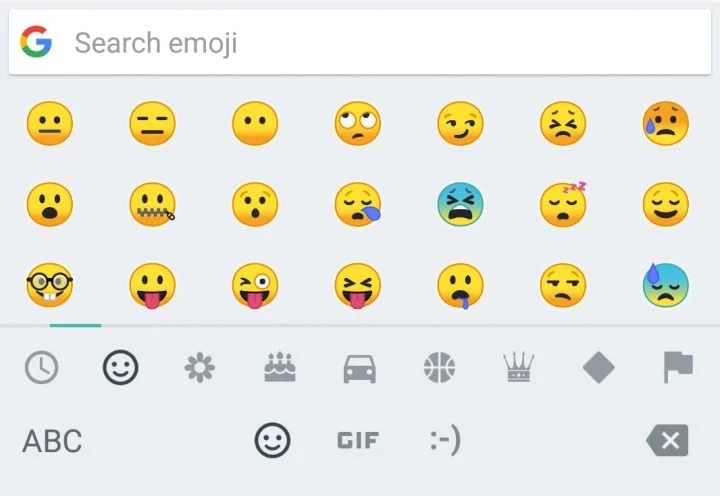Tap the sleeping face emoji with Zzz
This screenshot has width=720, height=496.
pyautogui.click(x=563, y=205)
